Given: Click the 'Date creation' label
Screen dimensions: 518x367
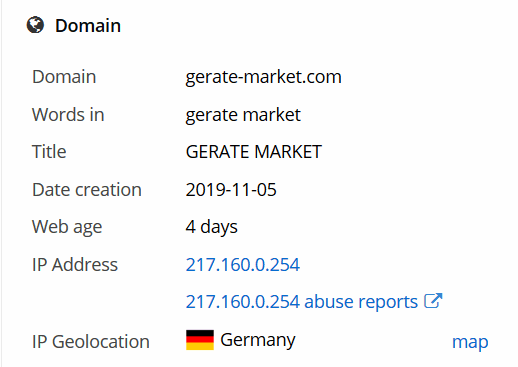Looking at the screenshot, I should click(x=87, y=190).
